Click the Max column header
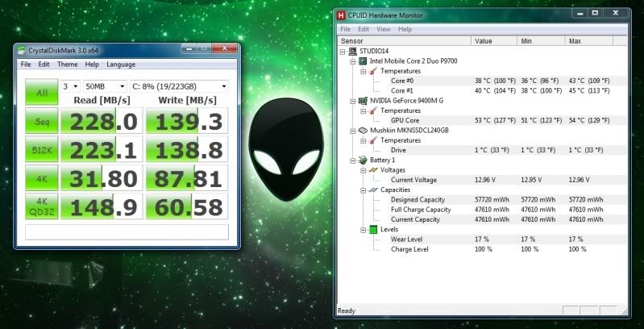Screen dimensions: 644x329 589,40
